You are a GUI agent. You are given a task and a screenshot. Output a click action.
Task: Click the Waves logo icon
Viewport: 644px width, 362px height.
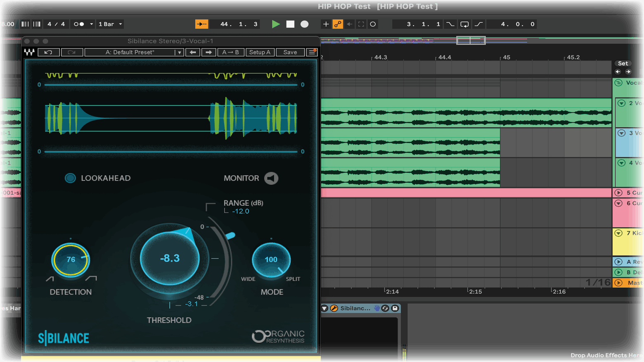pos(29,52)
